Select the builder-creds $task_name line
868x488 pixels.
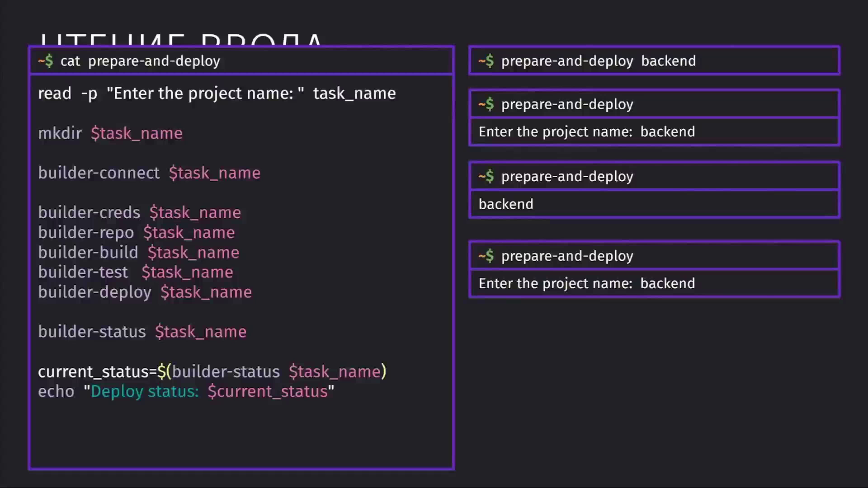tap(139, 212)
